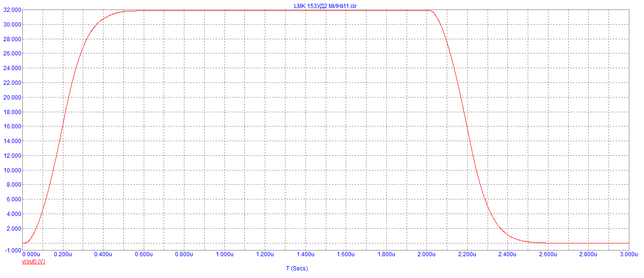The width and height of the screenshot is (644, 278).
Task: Click the 26.000 Y-axis value
Action: coord(12,54)
